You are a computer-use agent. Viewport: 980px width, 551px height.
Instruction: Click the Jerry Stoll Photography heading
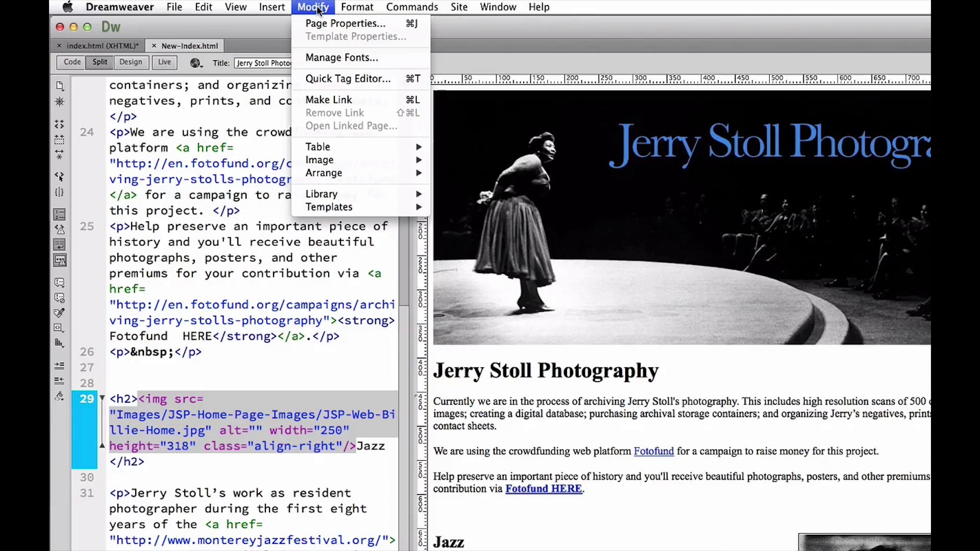pyautogui.click(x=546, y=370)
